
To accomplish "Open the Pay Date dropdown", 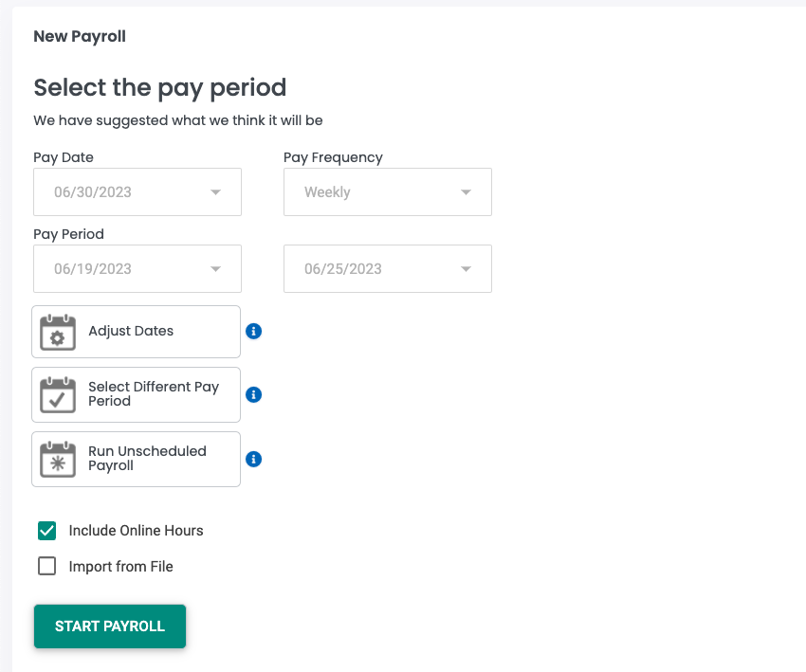I will [217, 191].
